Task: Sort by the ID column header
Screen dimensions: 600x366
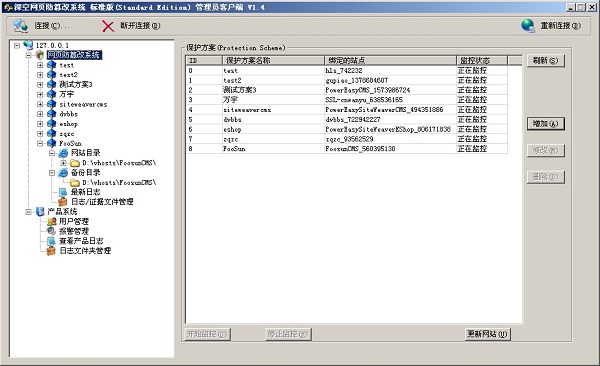Action: 204,60
